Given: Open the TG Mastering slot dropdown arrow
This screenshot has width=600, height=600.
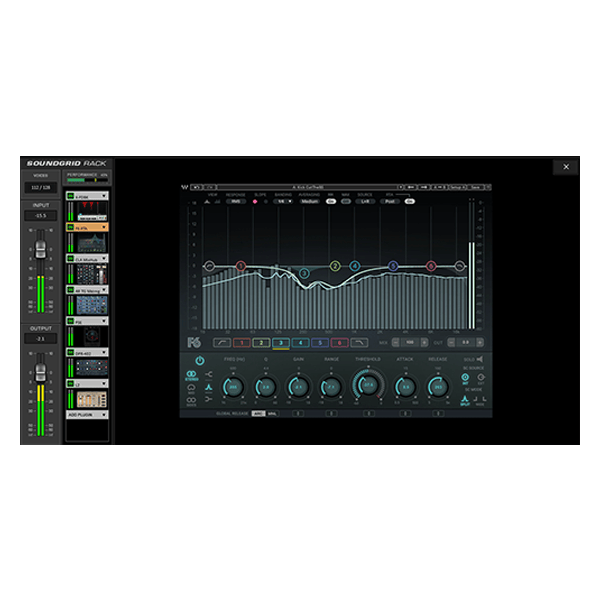Looking at the screenshot, I should (x=104, y=290).
